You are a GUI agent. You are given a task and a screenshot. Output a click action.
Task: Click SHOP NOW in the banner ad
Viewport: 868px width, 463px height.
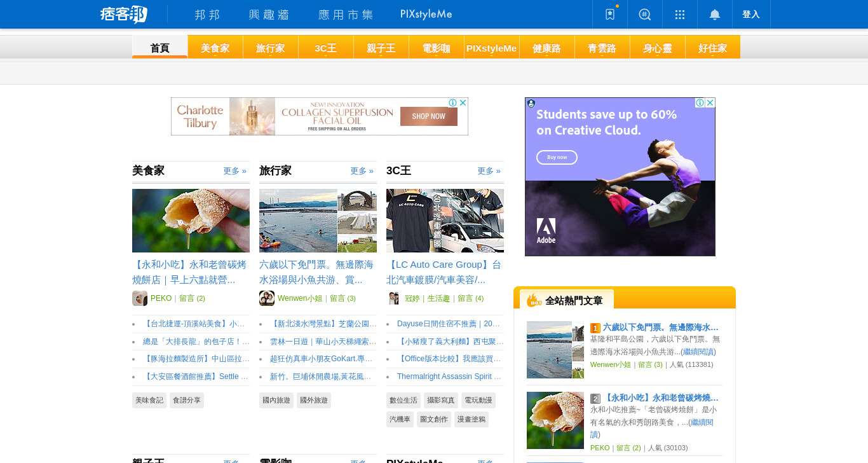coord(428,116)
